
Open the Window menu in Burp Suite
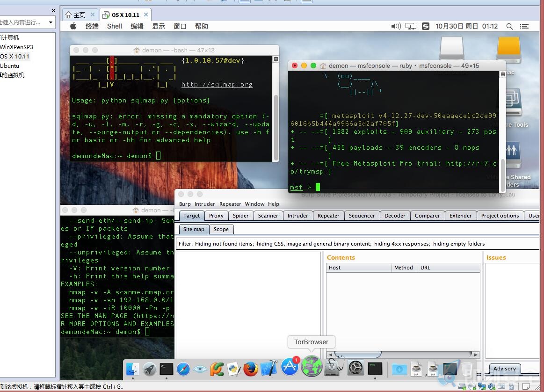tap(254, 204)
